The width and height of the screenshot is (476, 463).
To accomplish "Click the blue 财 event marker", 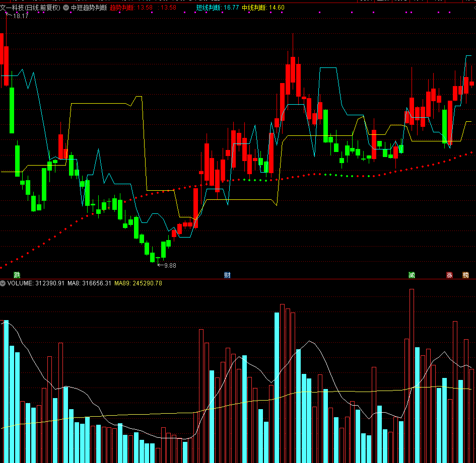I will (x=227, y=275).
